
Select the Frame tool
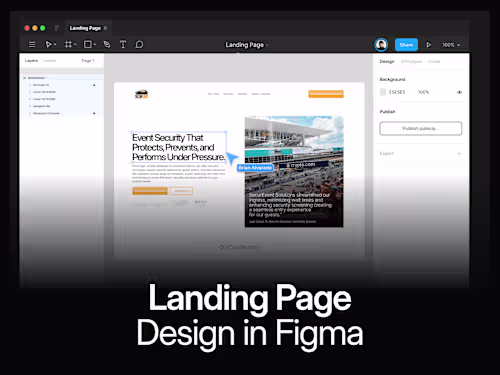(68, 44)
